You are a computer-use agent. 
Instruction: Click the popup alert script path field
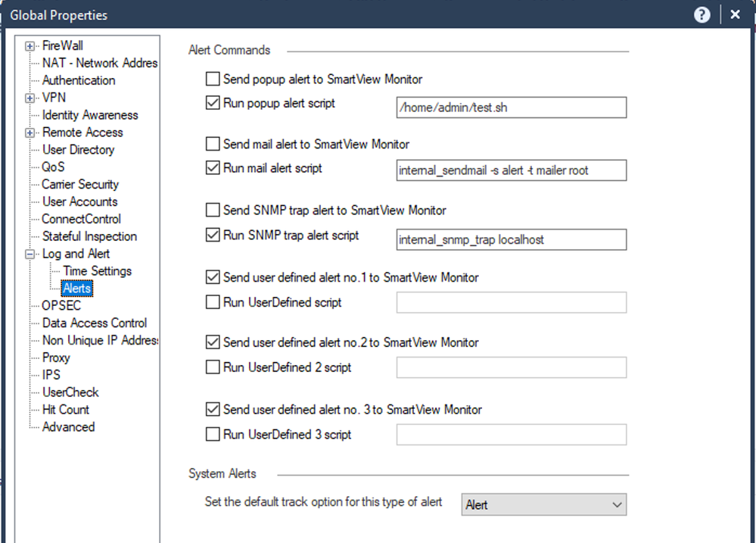click(x=512, y=108)
